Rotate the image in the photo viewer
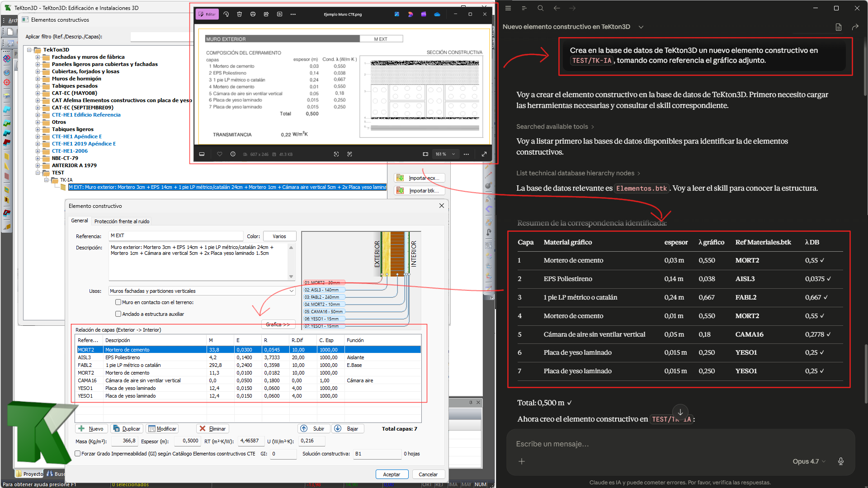This screenshot has height=488, width=868. (x=226, y=14)
